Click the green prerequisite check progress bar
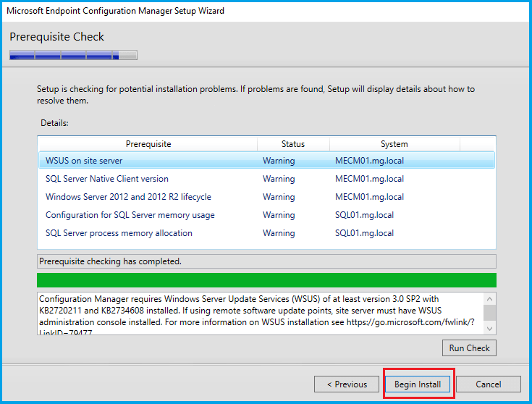 (x=266, y=280)
